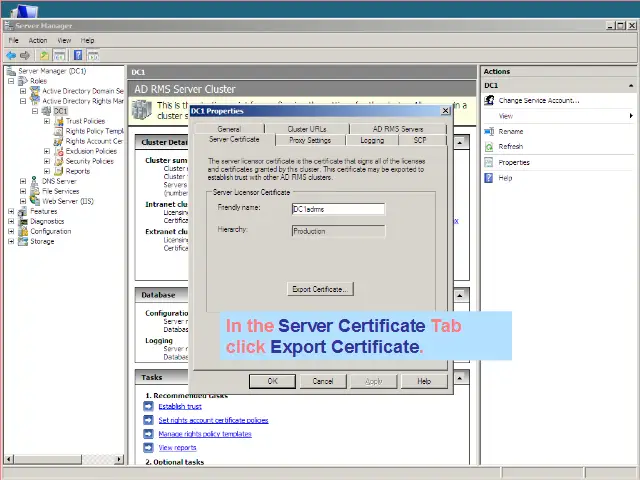The image size is (640, 480).
Task: Expand the Features node in tree
Action: [x=11, y=211]
